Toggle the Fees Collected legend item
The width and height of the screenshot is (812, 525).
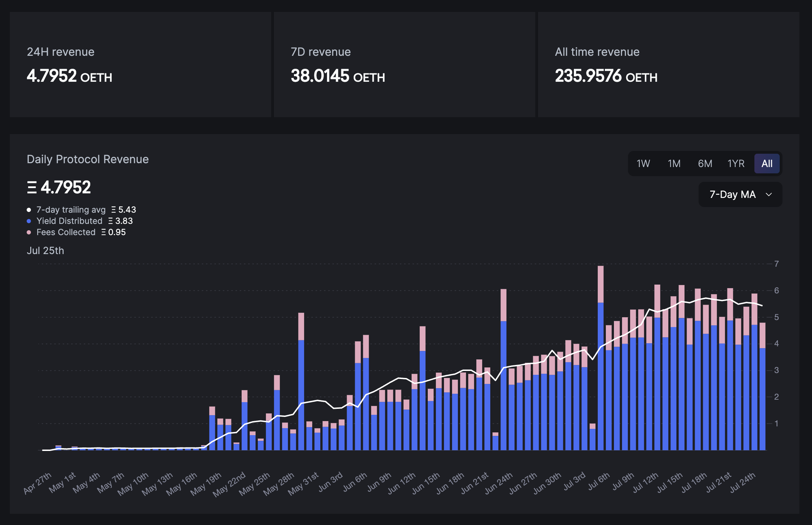click(66, 232)
